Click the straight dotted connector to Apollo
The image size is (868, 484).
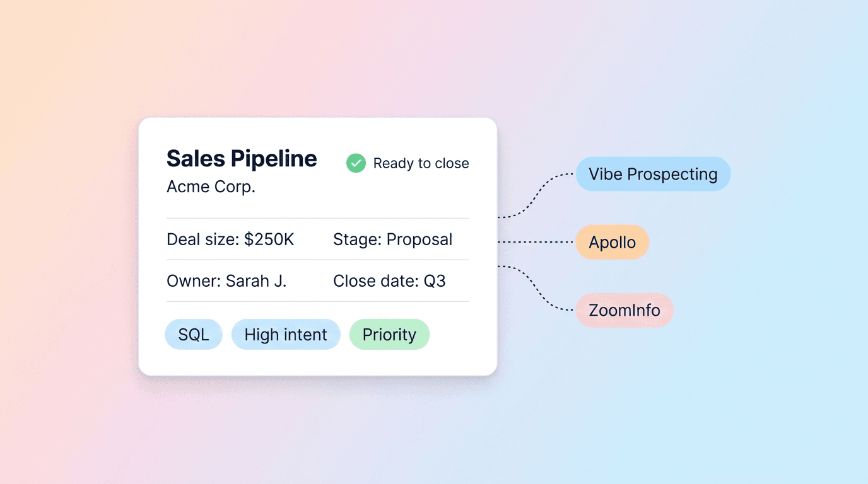pos(537,242)
